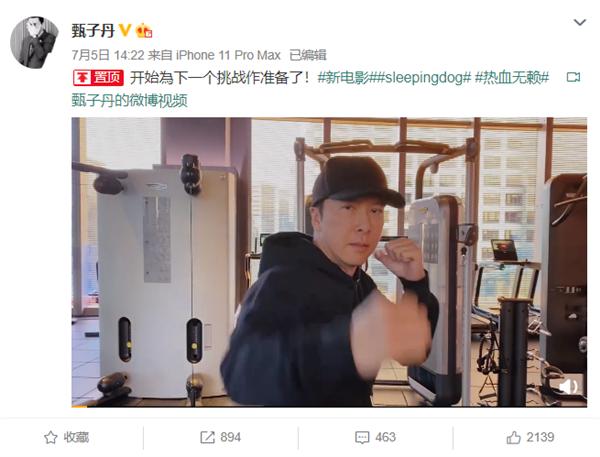
Task: Open the post timestamp 7月5日 14:22
Action: point(108,55)
